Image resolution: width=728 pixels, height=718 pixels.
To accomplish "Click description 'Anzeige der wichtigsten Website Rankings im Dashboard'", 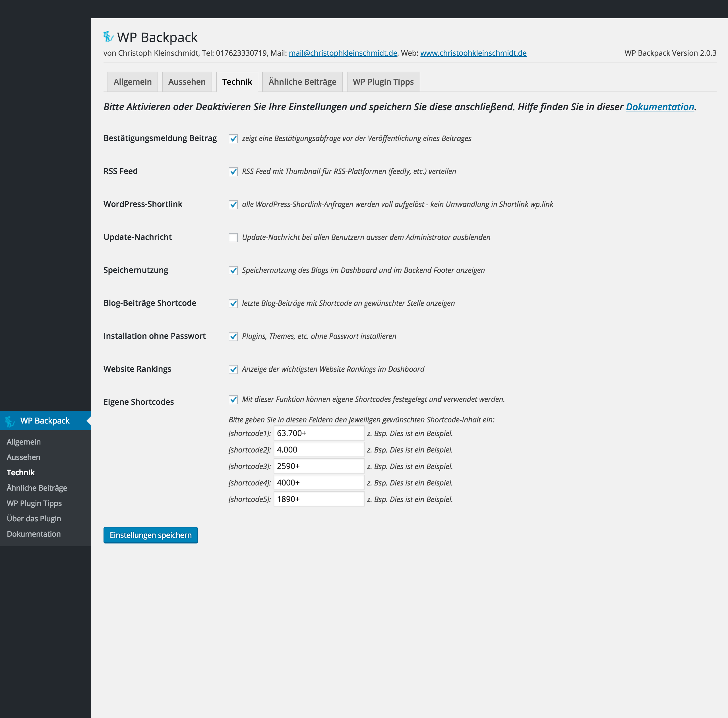I will click(x=333, y=369).
